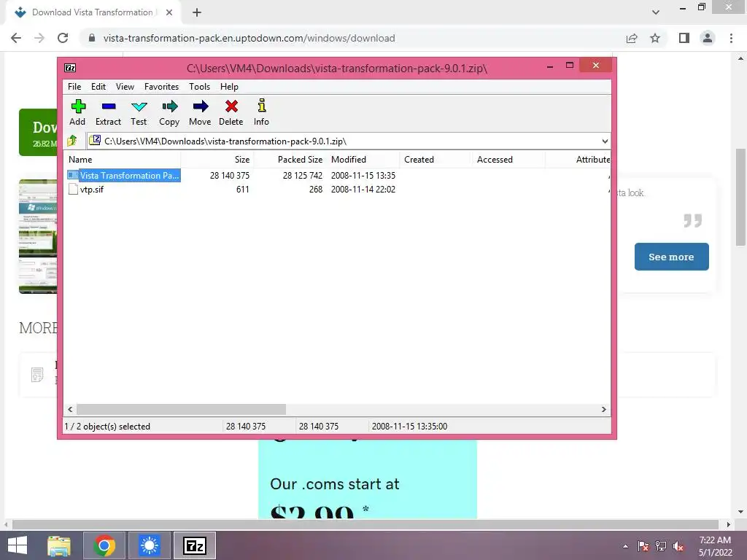Screen dimensions: 747x560
Task: Share this page icon in Chrome
Action: click(632, 38)
